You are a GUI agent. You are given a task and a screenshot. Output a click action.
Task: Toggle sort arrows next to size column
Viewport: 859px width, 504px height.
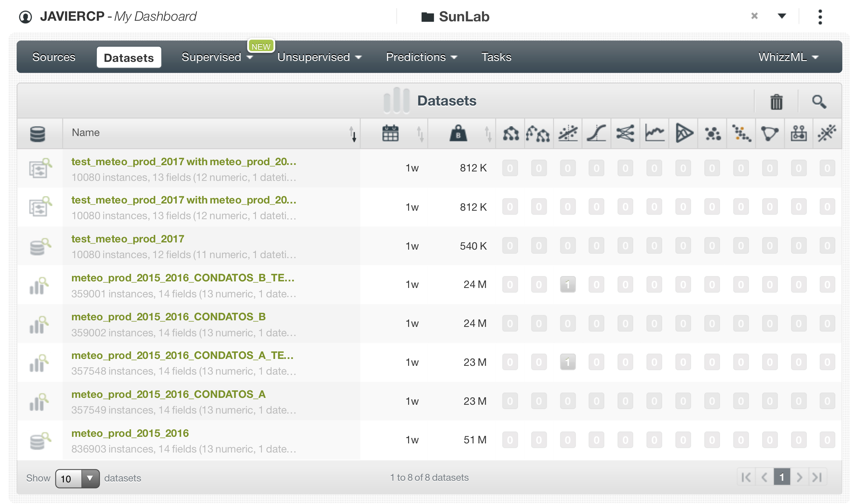tap(488, 134)
